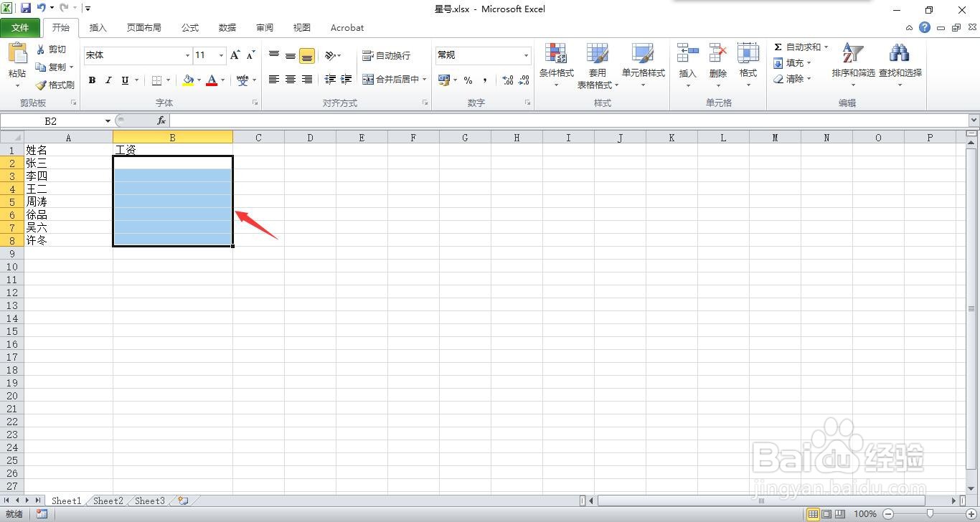The width and height of the screenshot is (980, 522).
Task: Select the Format Painter brush
Action: [x=41, y=85]
